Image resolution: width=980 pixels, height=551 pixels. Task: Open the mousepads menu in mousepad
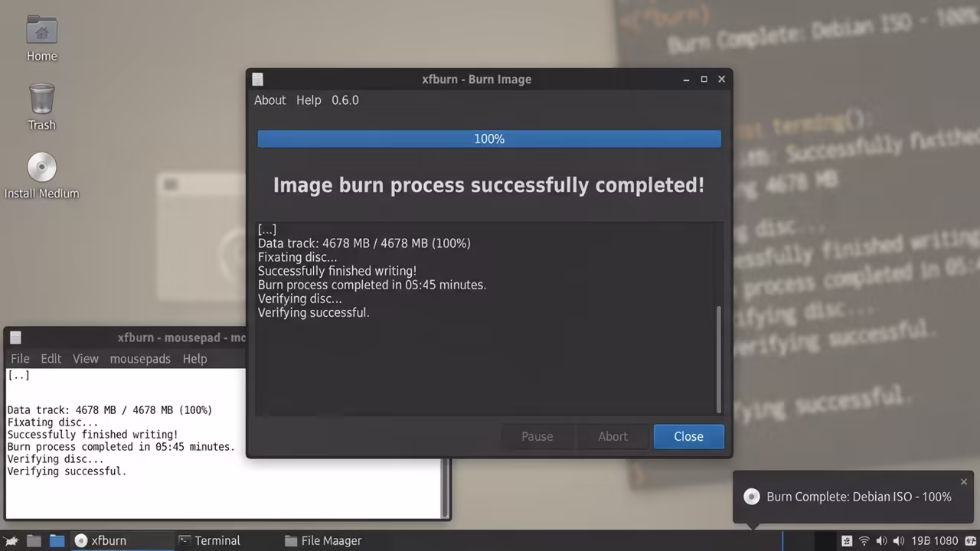coord(140,359)
